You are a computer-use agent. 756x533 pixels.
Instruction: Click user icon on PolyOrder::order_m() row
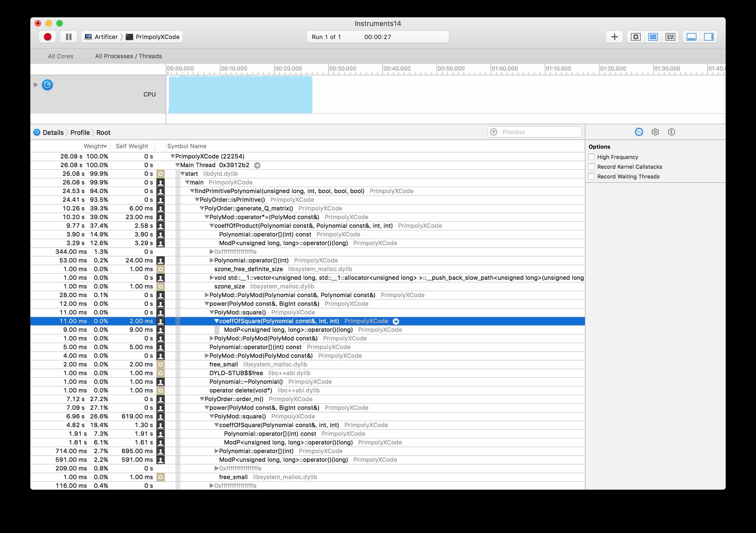160,399
